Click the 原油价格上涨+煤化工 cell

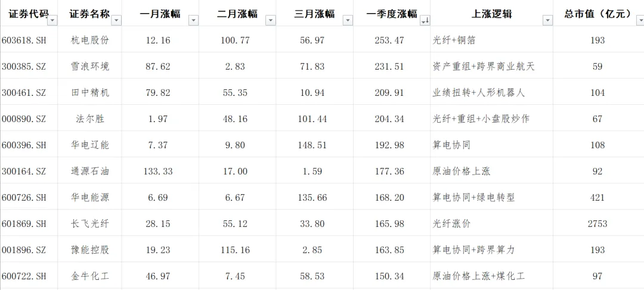click(479, 276)
